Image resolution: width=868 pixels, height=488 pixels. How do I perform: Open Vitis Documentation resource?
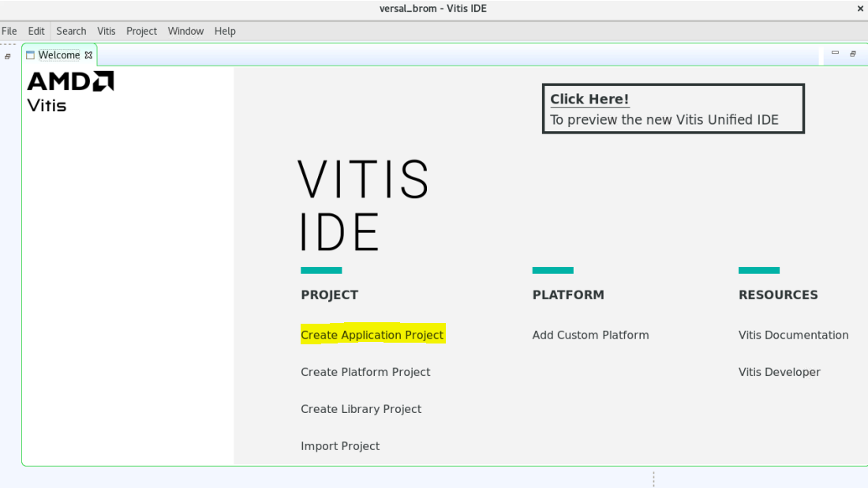click(x=793, y=335)
